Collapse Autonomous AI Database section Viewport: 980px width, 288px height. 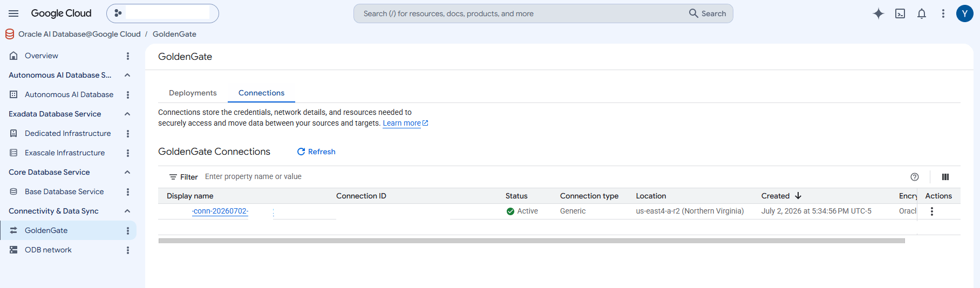click(127, 75)
